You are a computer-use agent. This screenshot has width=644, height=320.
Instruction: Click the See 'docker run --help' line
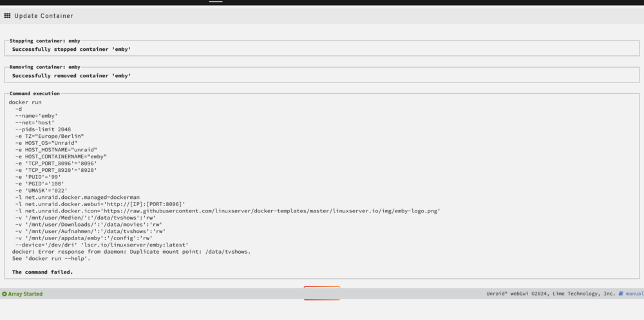[x=51, y=258]
